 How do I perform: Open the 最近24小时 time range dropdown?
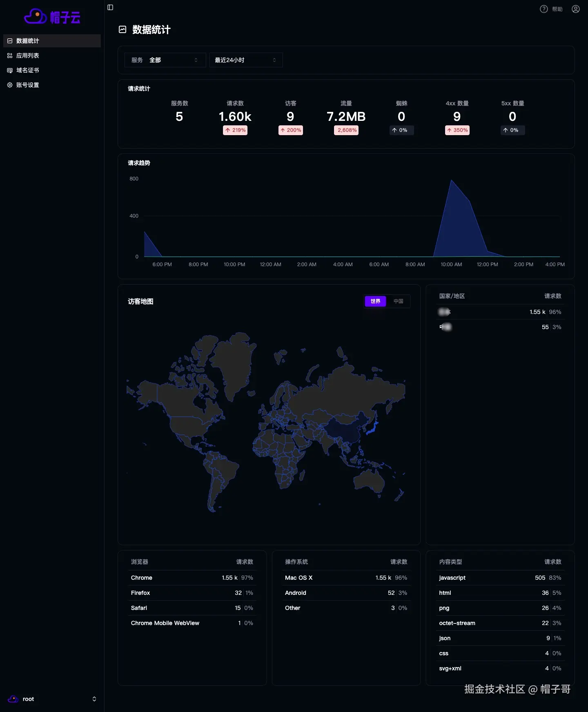pos(246,60)
